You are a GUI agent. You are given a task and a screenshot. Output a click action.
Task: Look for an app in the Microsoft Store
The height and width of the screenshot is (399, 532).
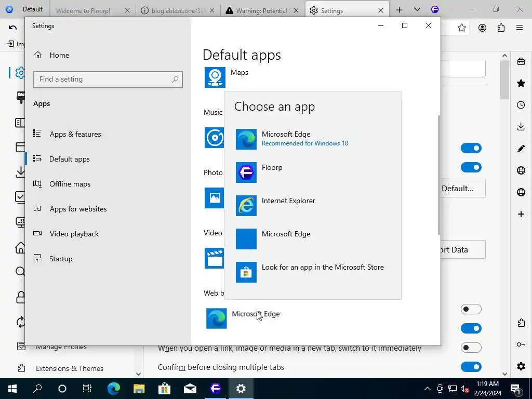click(312, 272)
